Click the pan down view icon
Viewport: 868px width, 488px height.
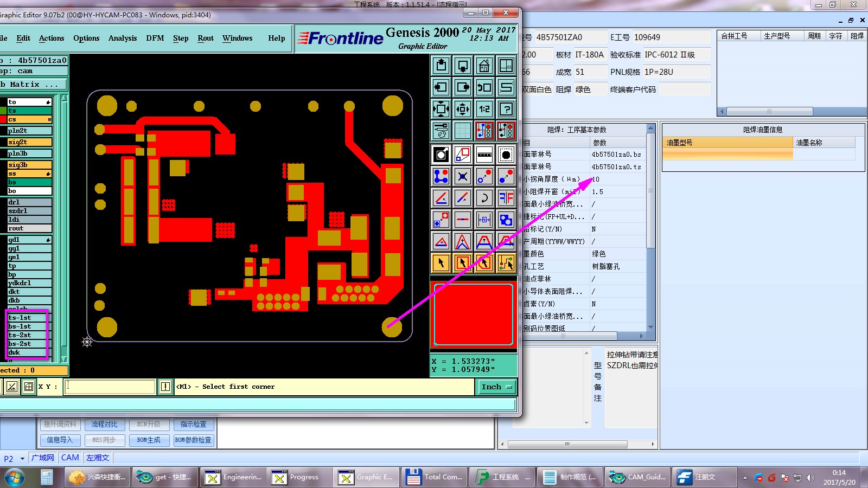pos(463,66)
